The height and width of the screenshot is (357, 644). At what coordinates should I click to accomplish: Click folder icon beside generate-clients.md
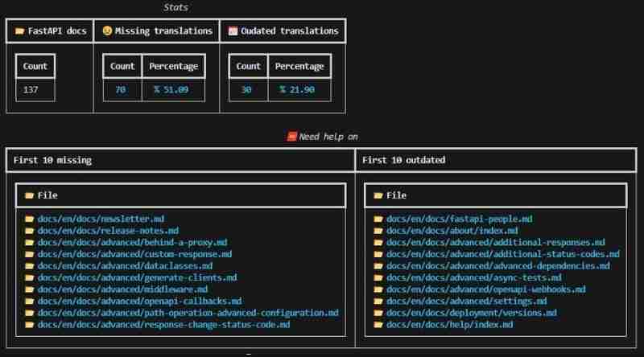coord(29,278)
